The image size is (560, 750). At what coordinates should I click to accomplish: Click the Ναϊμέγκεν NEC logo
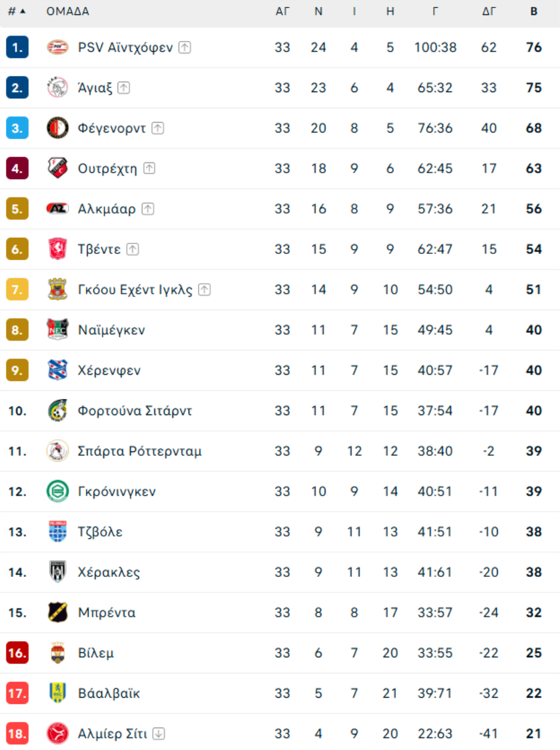58,330
